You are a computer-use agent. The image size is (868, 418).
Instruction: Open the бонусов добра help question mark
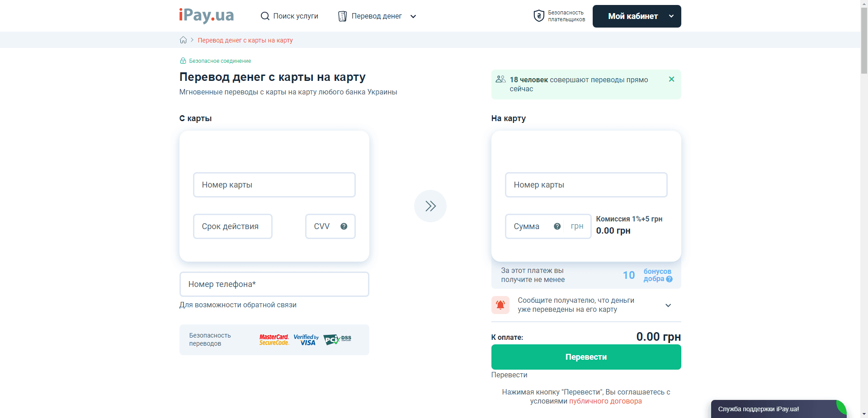pyautogui.click(x=670, y=279)
